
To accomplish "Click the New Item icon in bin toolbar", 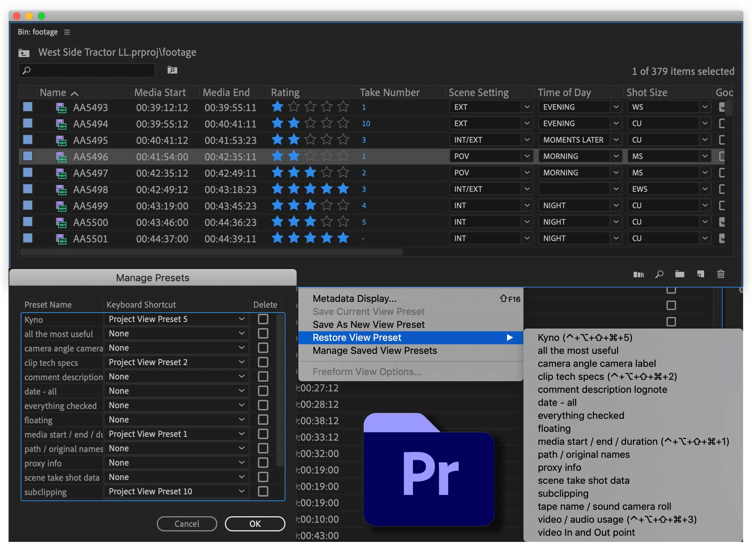I will click(700, 274).
